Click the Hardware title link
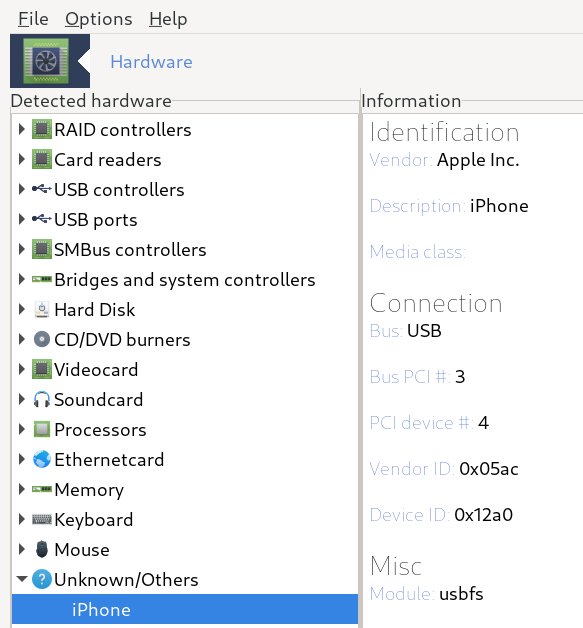The image size is (583, 628). click(x=151, y=62)
